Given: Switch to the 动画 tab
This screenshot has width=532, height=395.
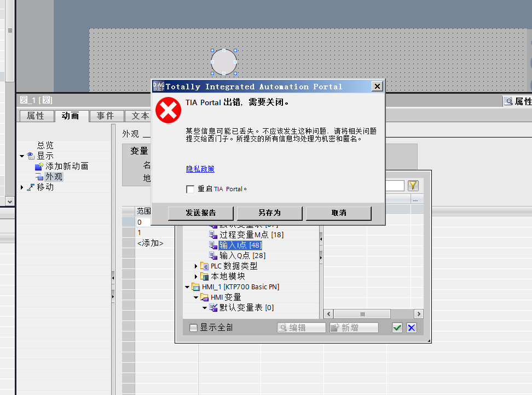Looking at the screenshot, I should click(x=71, y=116).
